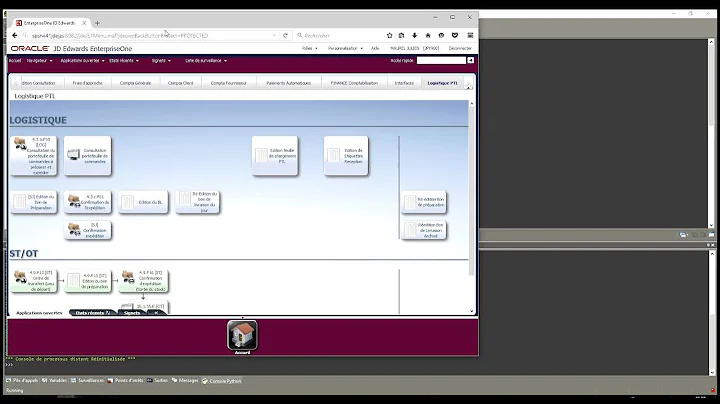Click the browser Rechercher search box
The width and height of the screenshot is (720, 404).
coord(339,35)
